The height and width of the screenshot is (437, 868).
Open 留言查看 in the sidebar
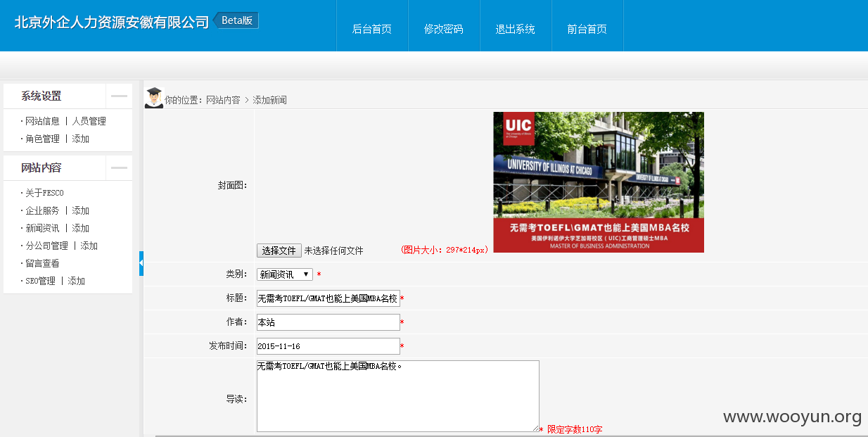42,263
